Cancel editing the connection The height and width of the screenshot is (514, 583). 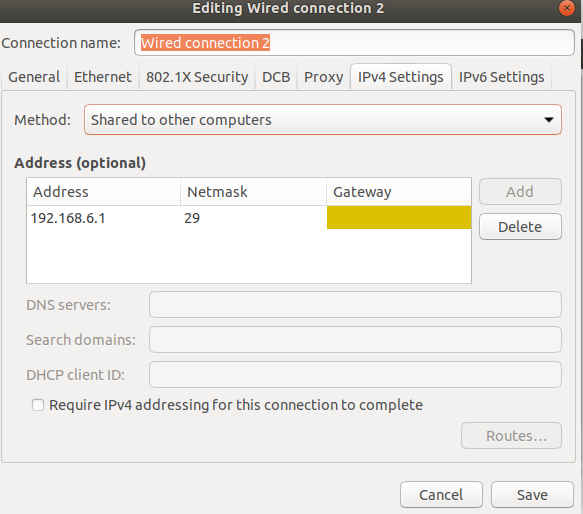click(441, 495)
